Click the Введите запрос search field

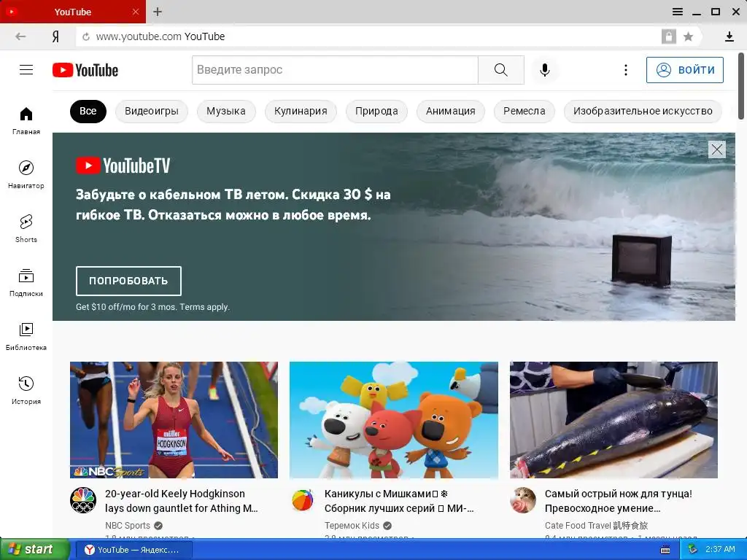tap(335, 70)
